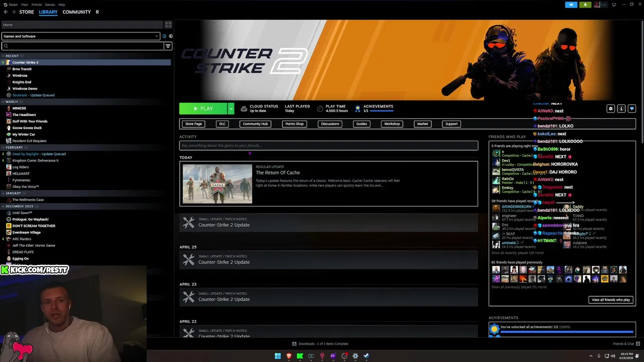Click the library search field
This screenshot has height=362, width=644.
[83, 46]
